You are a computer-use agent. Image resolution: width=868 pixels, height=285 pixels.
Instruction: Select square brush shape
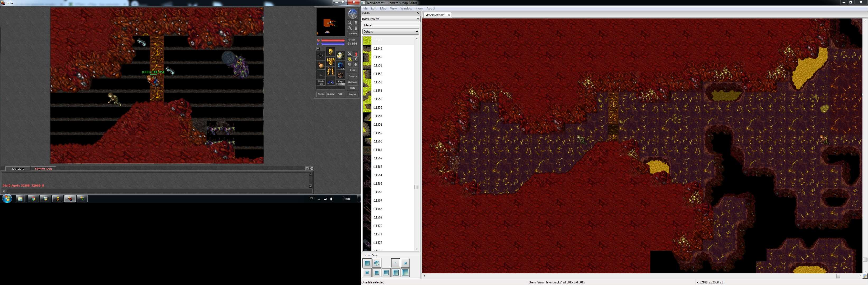[367, 263]
